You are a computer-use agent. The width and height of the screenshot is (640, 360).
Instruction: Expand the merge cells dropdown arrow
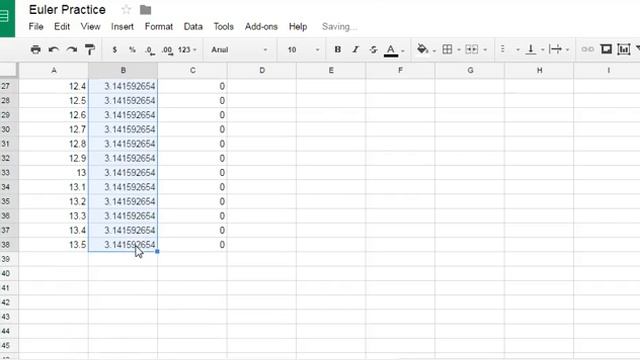point(485,50)
